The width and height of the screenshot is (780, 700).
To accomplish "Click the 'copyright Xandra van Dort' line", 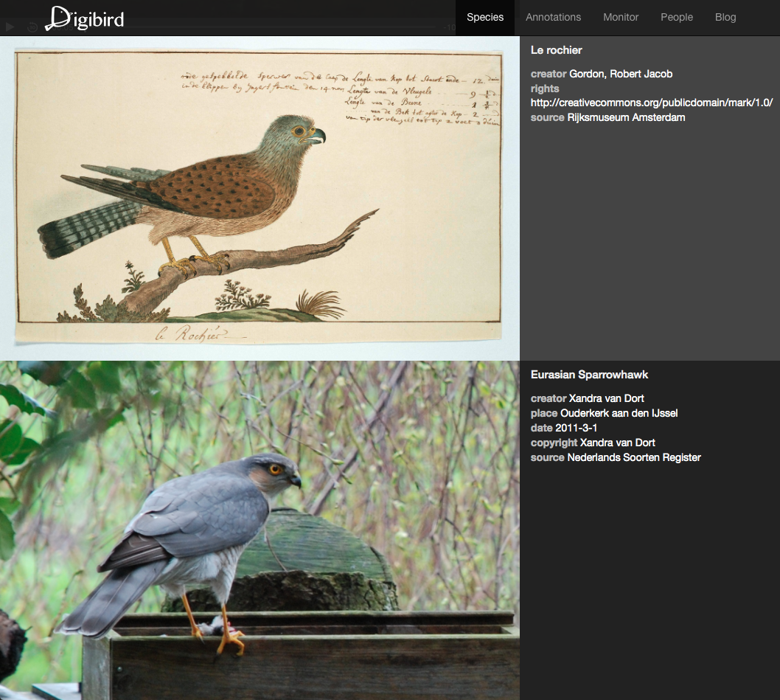I will (593, 443).
